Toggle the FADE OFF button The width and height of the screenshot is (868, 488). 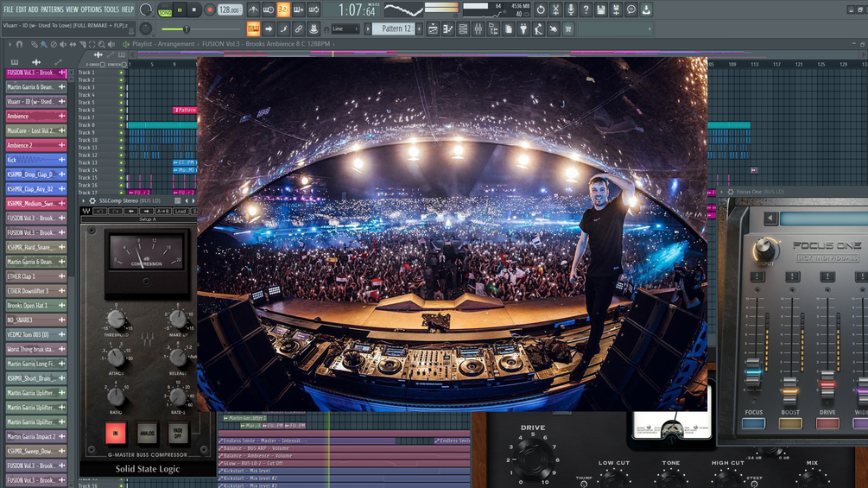[178, 434]
